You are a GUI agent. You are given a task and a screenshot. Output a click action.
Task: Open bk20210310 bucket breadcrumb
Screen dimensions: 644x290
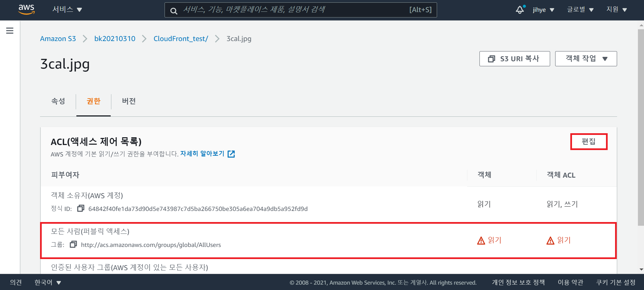115,39
